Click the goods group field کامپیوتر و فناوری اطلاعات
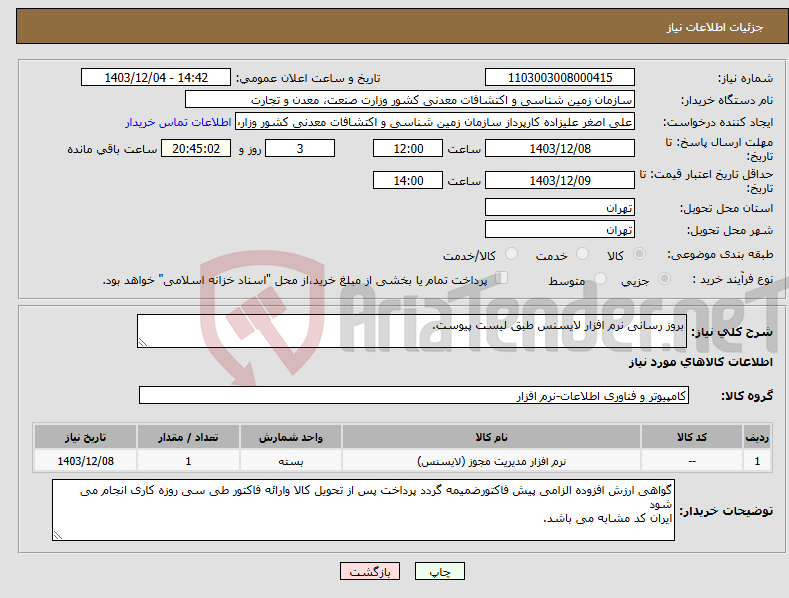 [414, 395]
